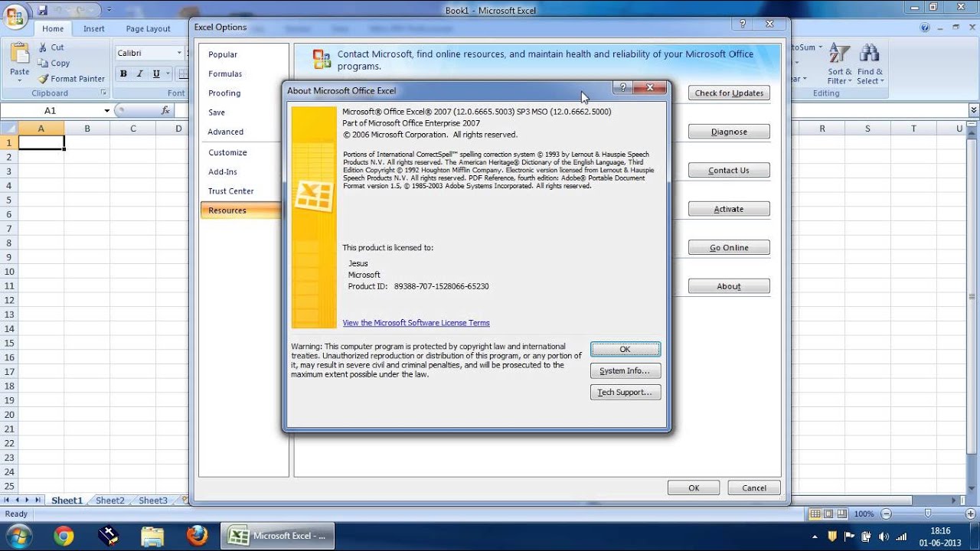Expand the Name Box dropdown arrow
Image resolution: width=980 pixels, height=551 pixels.
click(x=107, y=111)
